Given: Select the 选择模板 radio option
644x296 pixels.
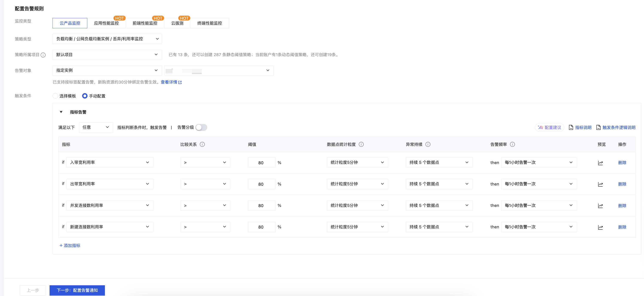Looking at the screenshot, I should (x=56, y=96).
